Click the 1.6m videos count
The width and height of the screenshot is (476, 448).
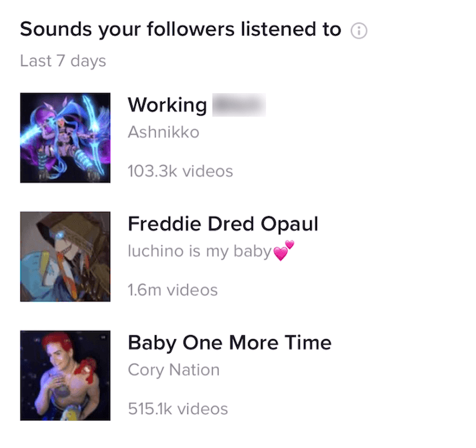(173, 290)
